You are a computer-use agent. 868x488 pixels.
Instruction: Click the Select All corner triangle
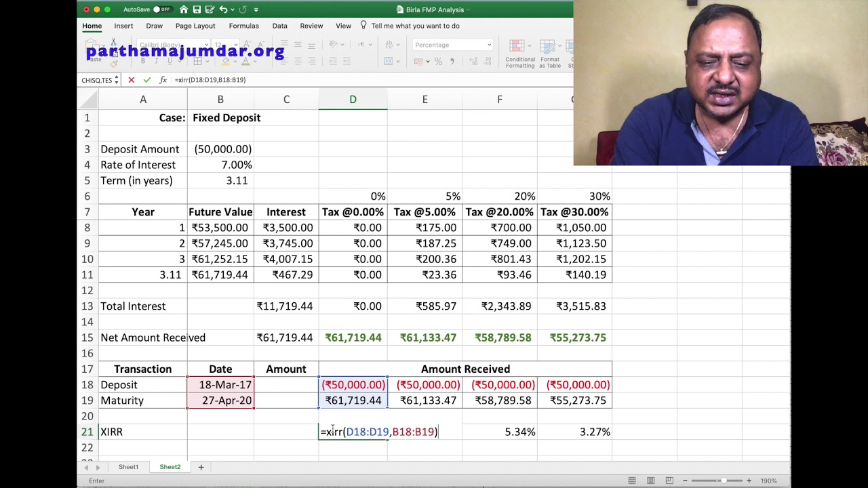(87, 100)
